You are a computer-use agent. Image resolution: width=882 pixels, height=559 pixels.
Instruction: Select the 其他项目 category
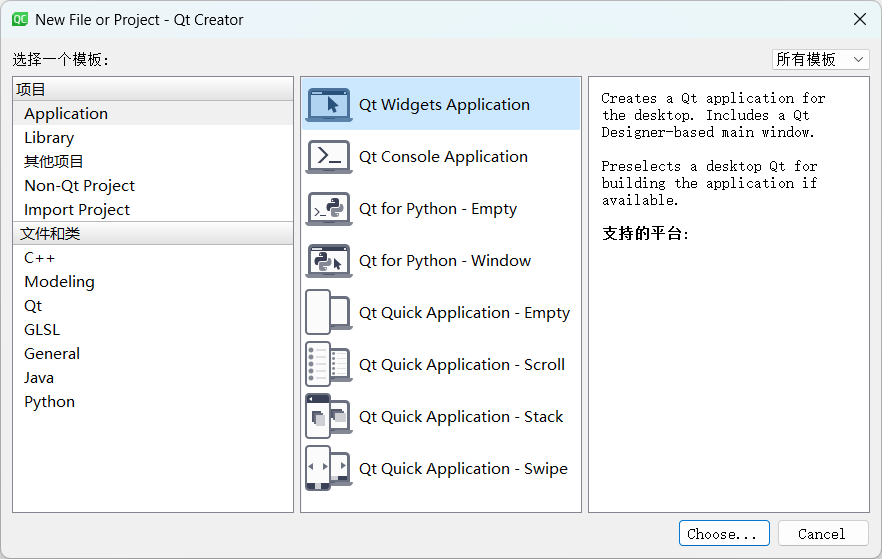coord(54,162)
